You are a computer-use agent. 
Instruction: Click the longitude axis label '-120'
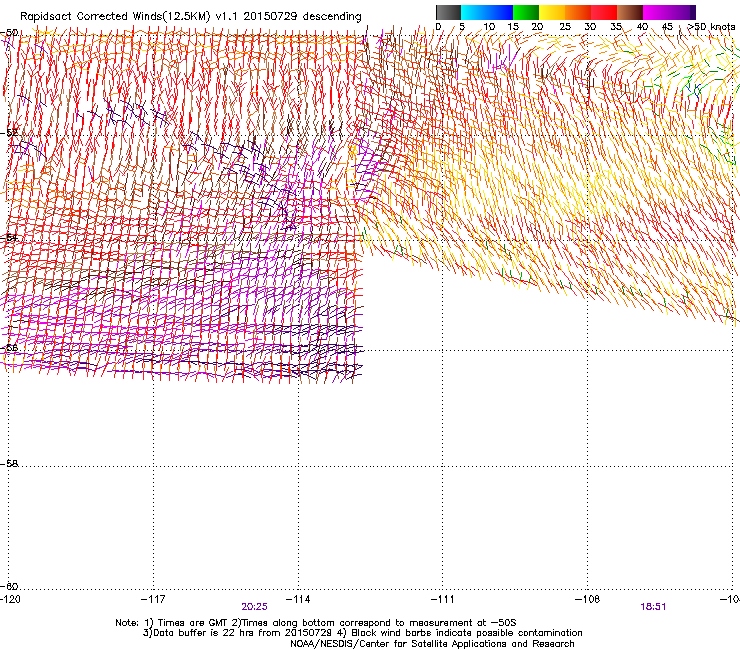(10, 599)
